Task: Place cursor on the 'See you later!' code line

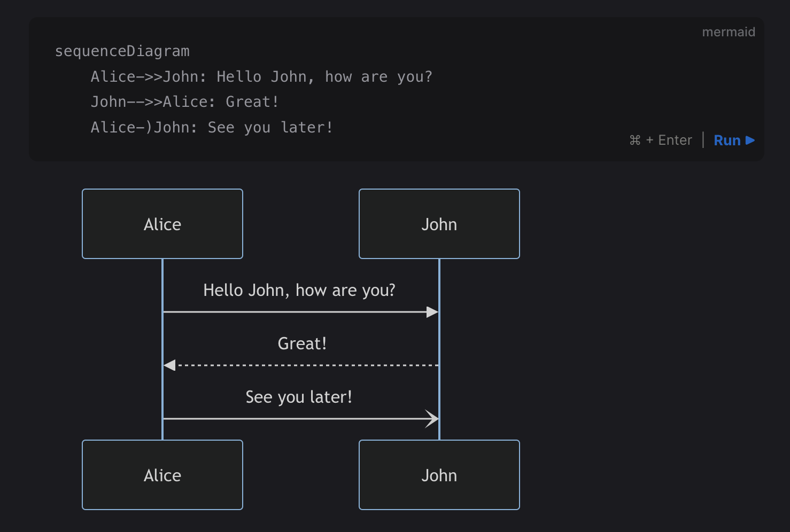Action: pyautogui.click(x=212, y=128)
